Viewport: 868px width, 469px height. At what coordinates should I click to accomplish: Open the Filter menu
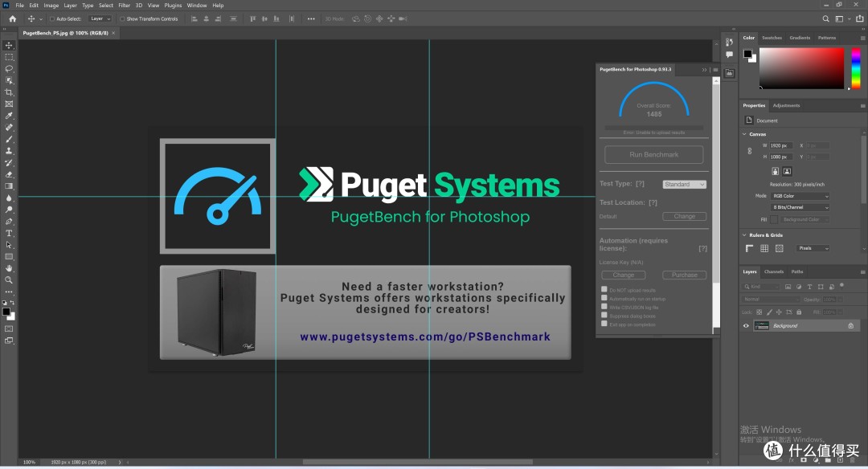coord(124,6)
